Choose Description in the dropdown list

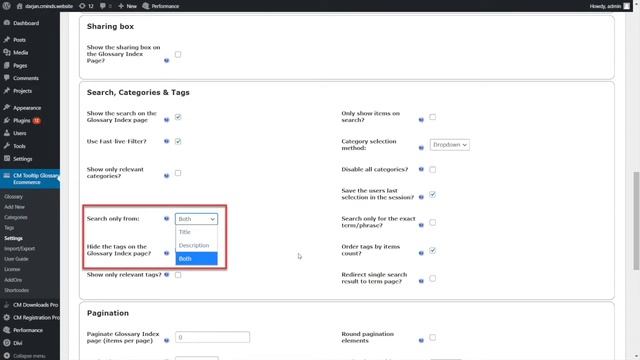point(196,245)
